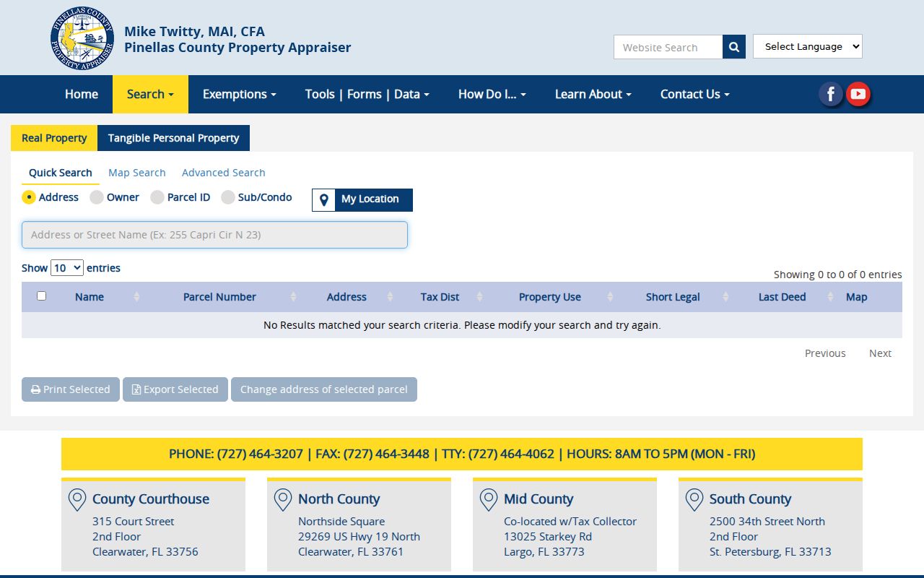The height and width of the screenshot is (578, 924).
Task: Switch to the Tangible Personal Property tab
Action: click(x=173, y=138)
